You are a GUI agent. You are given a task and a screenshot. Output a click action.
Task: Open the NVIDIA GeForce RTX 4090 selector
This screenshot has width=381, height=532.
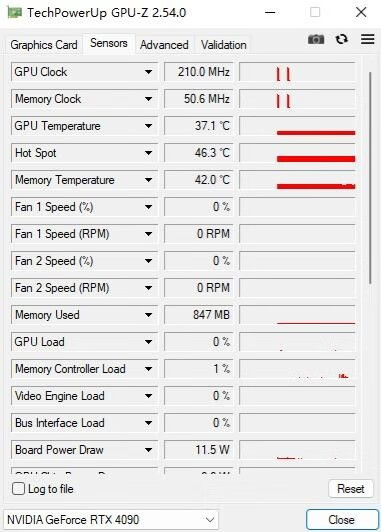(x=111, y=519)
